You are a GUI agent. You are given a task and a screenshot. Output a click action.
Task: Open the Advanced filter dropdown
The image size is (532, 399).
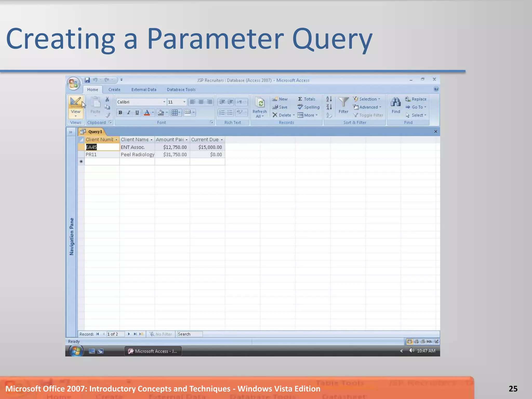[x=367, y=107]
